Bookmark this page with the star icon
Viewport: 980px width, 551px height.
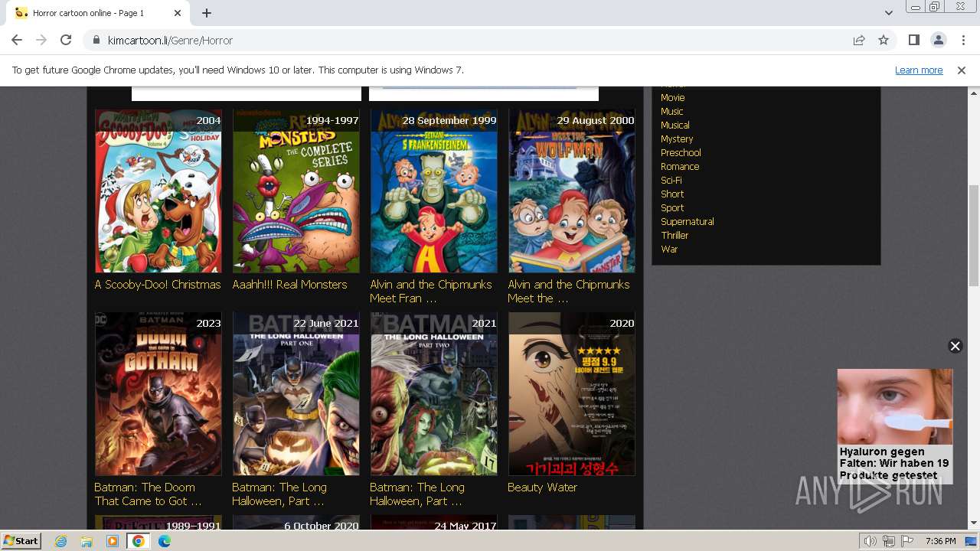(x=884, y=40)
